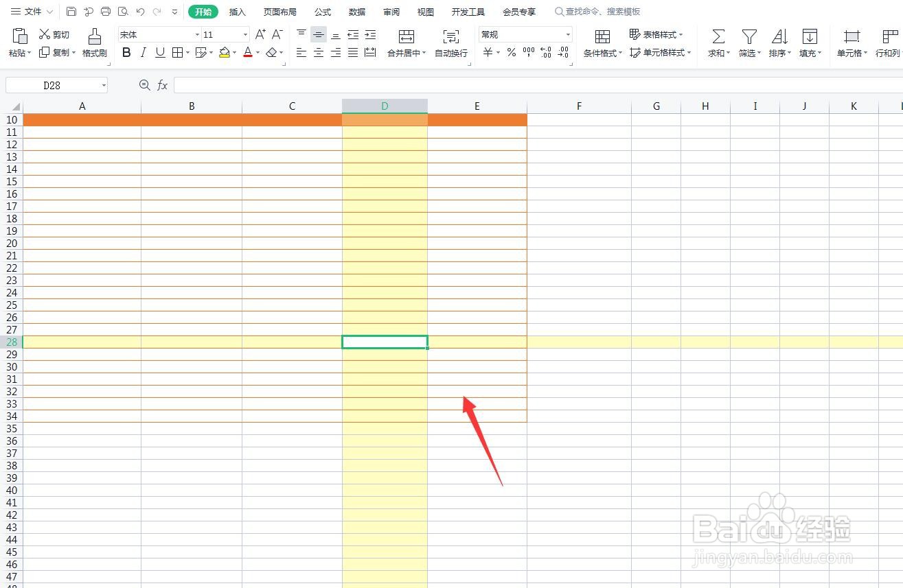Justify text alignment icon
Viewport: 903px width, 588px height.
[x=353, y=53]
